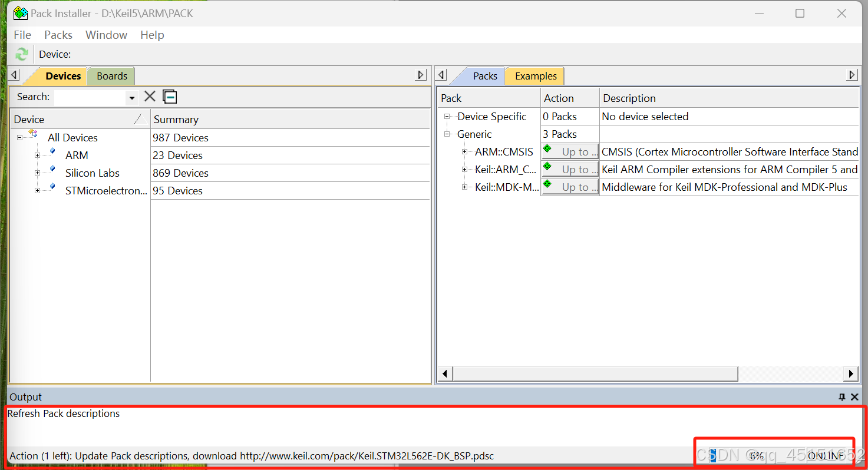Collapse the All Devices tree node

(x=19, y=138)
